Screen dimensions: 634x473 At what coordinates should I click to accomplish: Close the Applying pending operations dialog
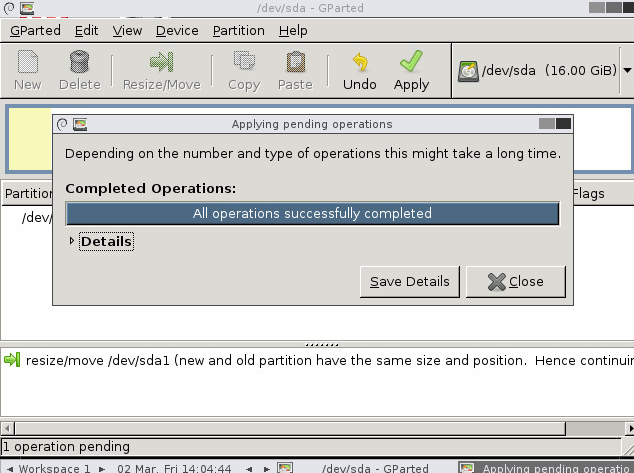pos(516,281)
